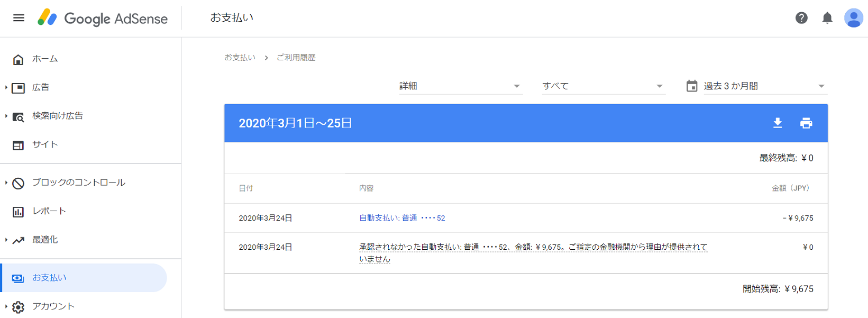
Task: Go to ホーム in the sidebar
Action: click(x=45, y=59)
